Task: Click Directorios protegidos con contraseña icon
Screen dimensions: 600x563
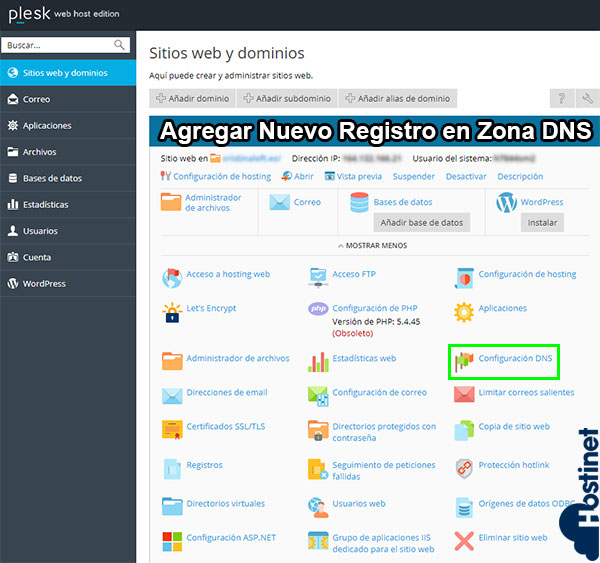Action: tap(318, 430)
